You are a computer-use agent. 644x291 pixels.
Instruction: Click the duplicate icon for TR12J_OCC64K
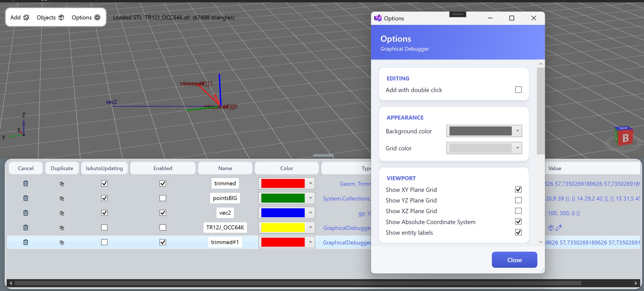coord(62,228)
